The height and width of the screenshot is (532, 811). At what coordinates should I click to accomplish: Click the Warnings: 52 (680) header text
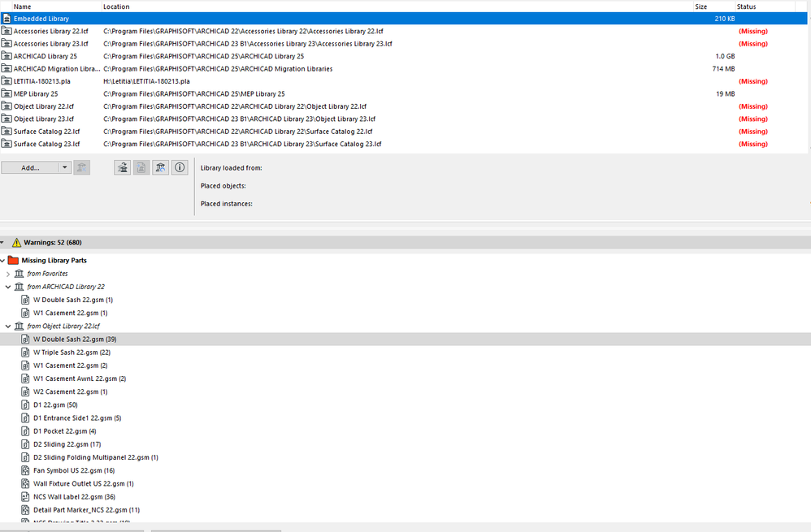click(x=53, y=243)
